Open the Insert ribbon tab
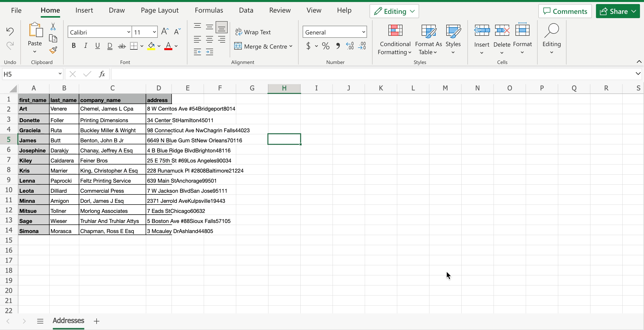Viewport: 644px width, 330px height. click(83, 10)
